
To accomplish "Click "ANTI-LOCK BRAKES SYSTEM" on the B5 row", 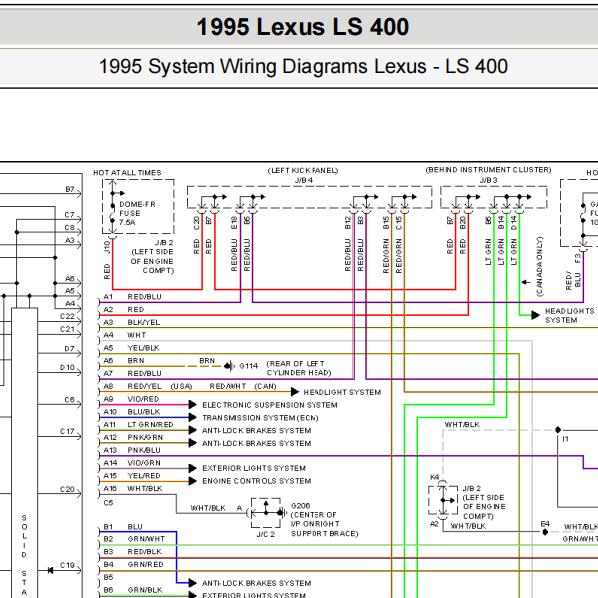I will tap(257, 583).
